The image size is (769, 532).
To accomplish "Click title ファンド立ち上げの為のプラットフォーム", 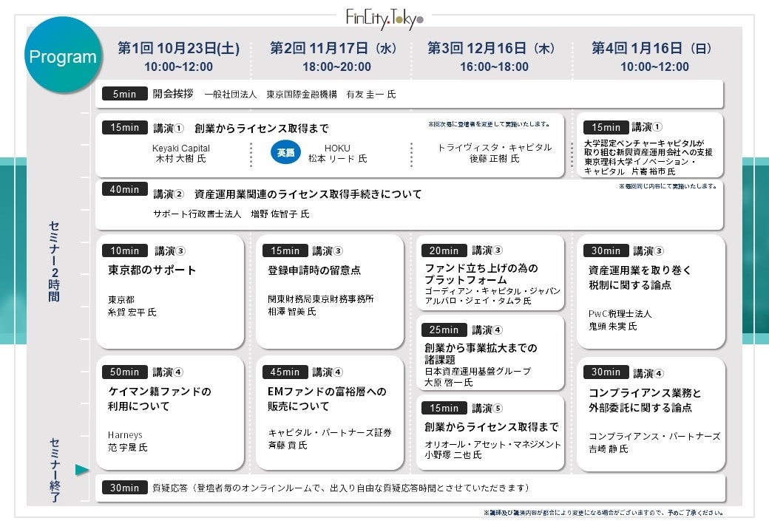I will (481, 274).
